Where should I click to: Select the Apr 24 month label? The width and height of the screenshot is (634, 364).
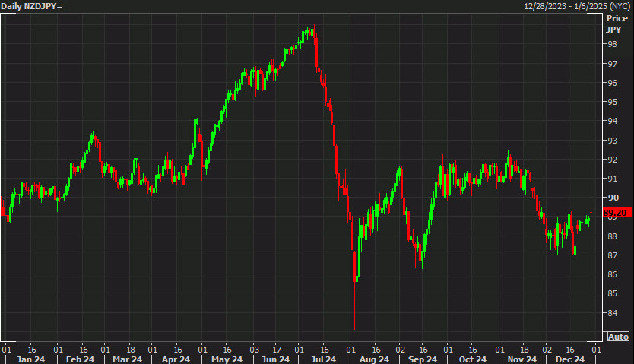coord(176,359)
